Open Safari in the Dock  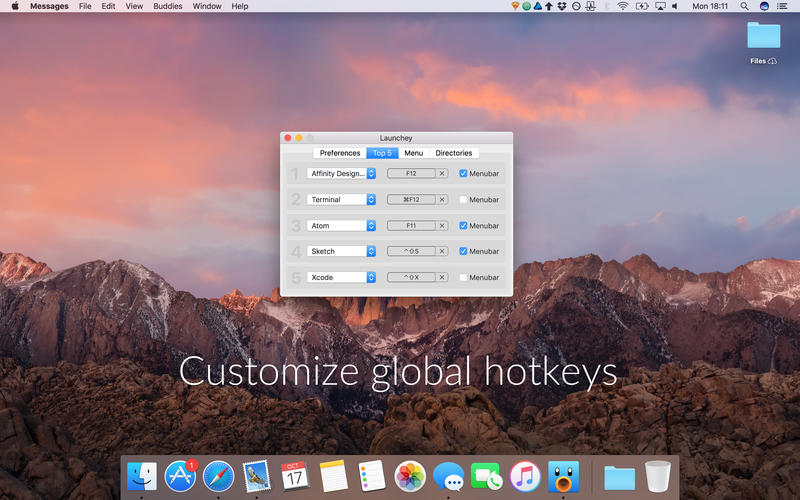pos(218,476)
